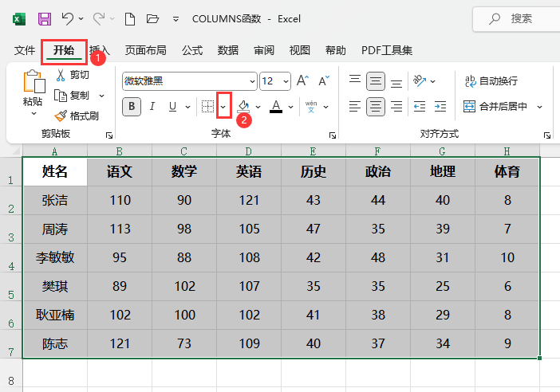Expand 合并后居中 dropdown arrow
Image resolution: width=560 pixels, height=392 pixels.
539,107
